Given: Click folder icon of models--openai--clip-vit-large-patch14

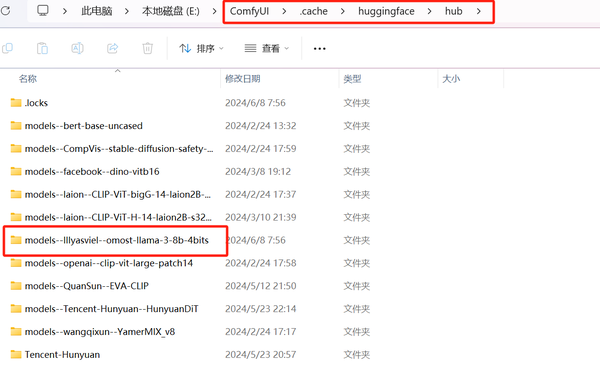Looking at the screenshot, I should point(16,263).
